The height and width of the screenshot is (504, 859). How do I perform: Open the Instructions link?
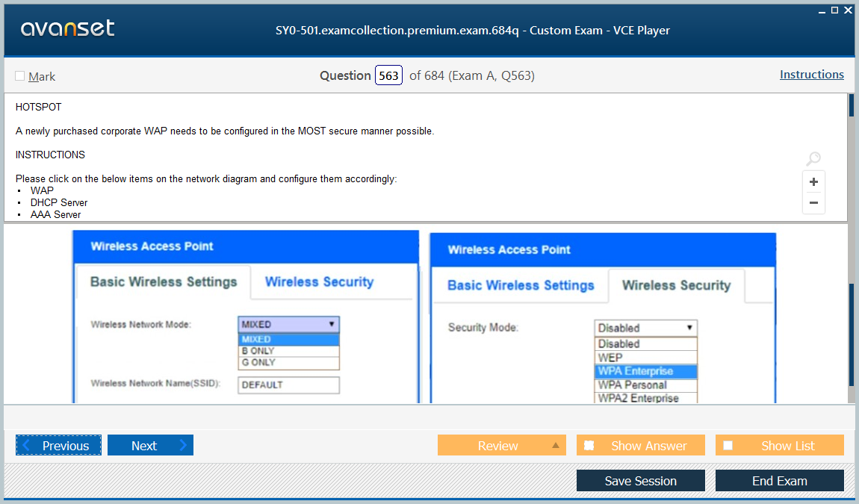point(811,75)
